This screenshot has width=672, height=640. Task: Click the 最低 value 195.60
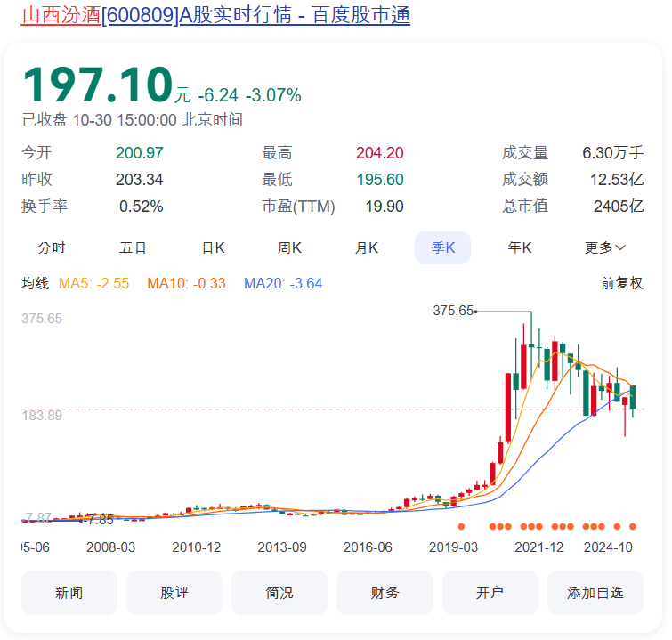point(380,180)
